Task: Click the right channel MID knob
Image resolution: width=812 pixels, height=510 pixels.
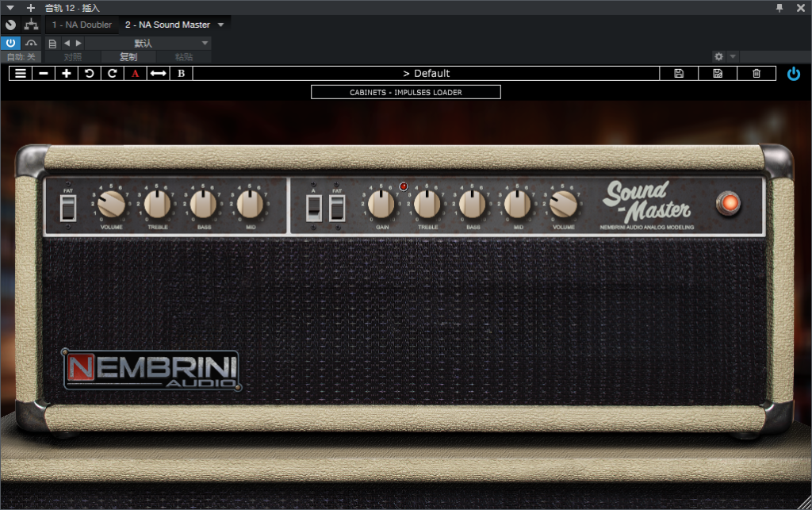Action: tap(518, 204)
